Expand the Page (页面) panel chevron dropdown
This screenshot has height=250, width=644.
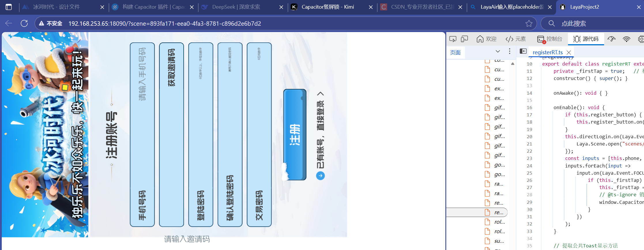point(498,51)
